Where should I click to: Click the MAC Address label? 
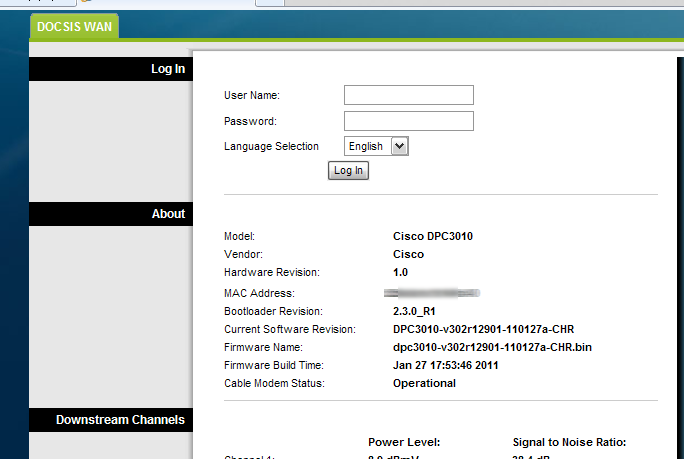tap(259, 293)
